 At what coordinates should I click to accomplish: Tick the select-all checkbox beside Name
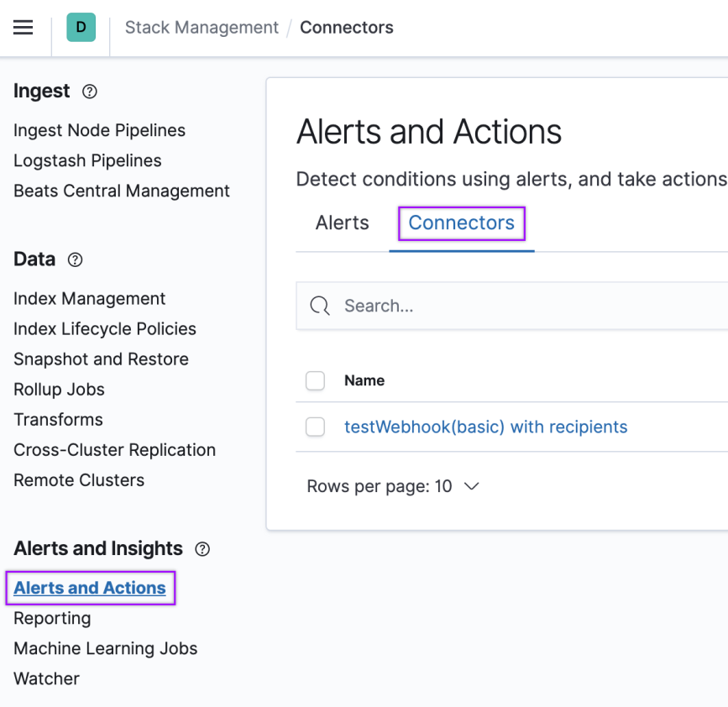pos(315,380)
